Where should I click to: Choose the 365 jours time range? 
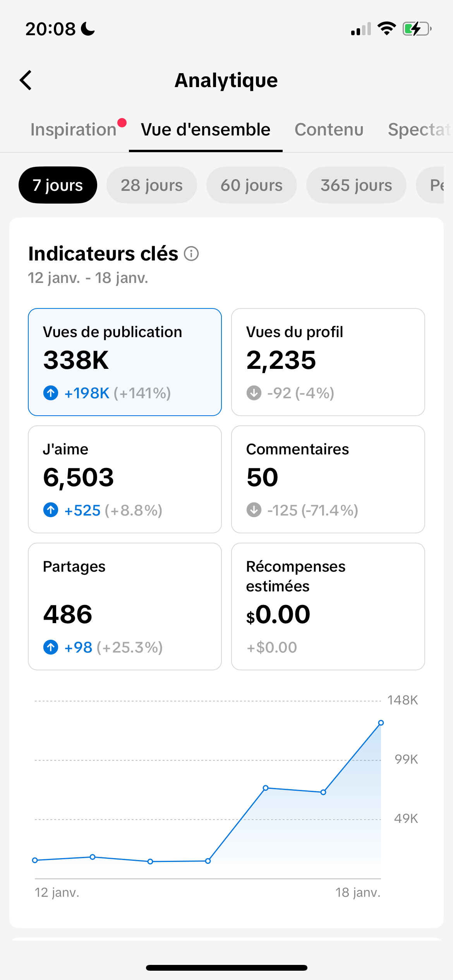coord(356,185)
